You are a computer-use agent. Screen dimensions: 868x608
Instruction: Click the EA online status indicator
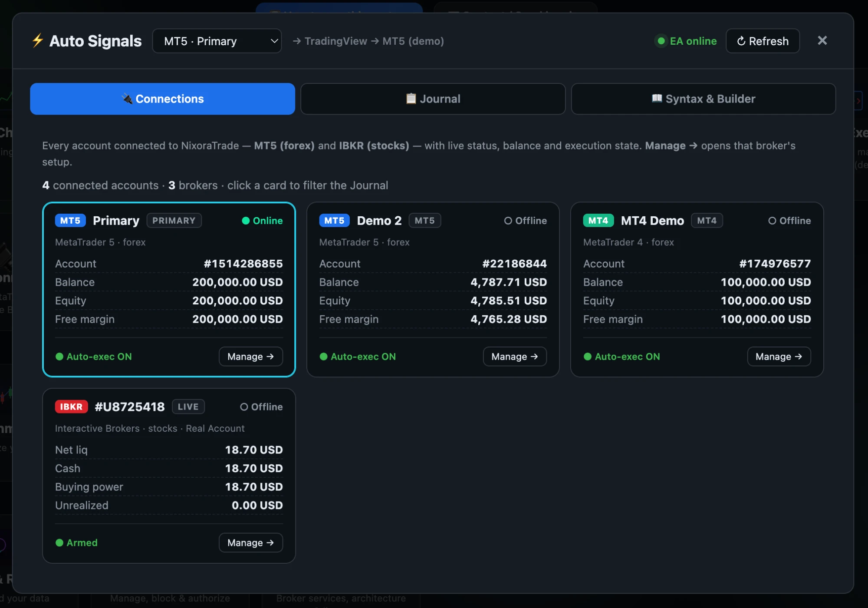pos(686,41)
